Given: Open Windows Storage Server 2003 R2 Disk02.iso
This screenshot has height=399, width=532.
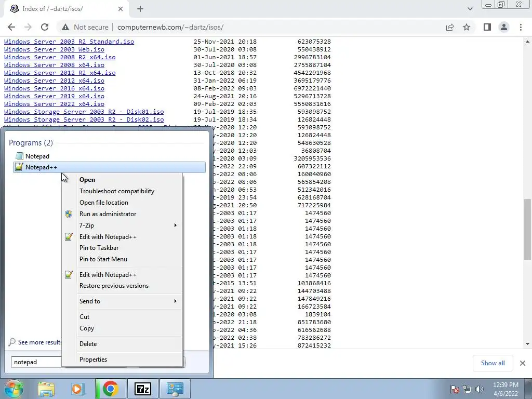Looking at the screenshot, I should point(84,119).
